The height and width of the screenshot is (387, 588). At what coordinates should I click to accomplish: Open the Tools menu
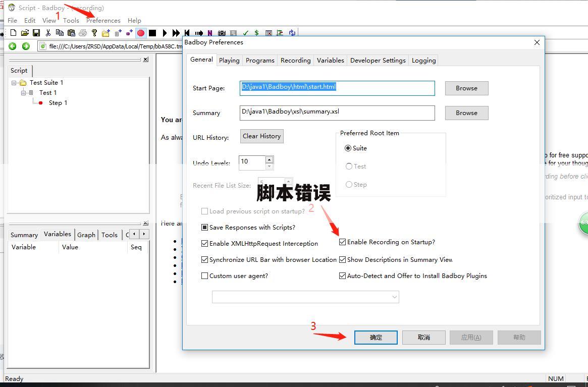click(x=71, y=20)
